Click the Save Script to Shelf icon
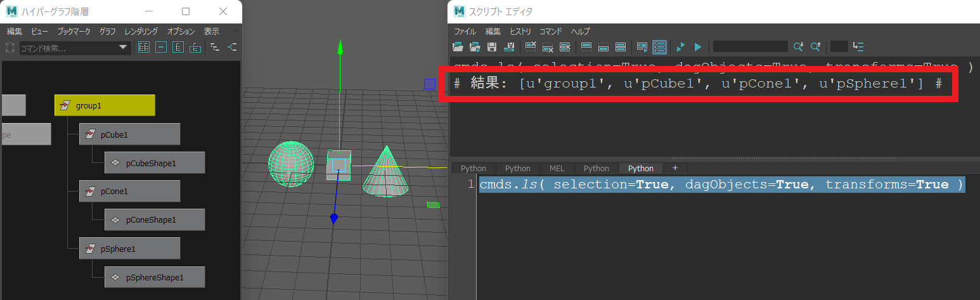Image resolution: width=980 pixels, height=300 pixels. click(x=508, y=46)
